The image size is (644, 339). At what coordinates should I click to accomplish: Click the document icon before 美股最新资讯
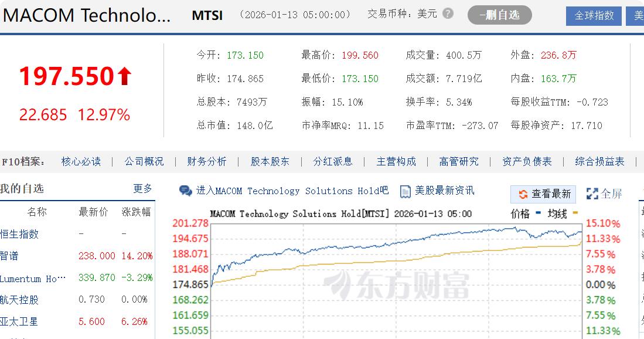(405, 191)
